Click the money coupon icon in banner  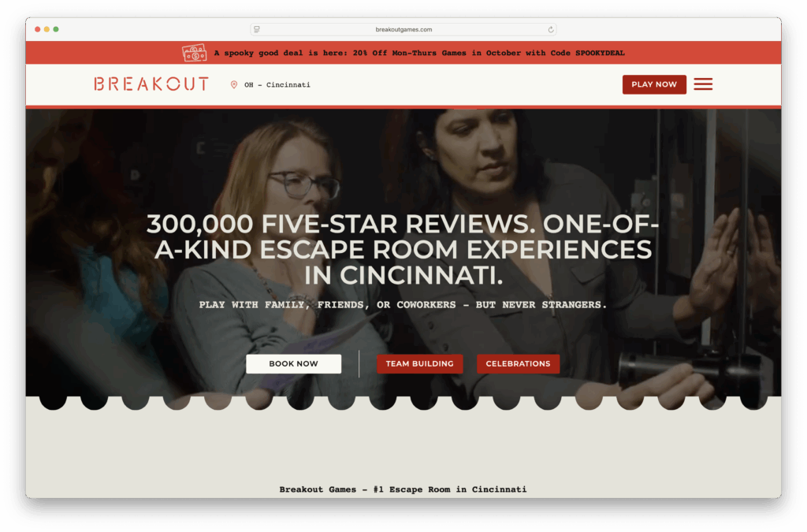point(194,53)
